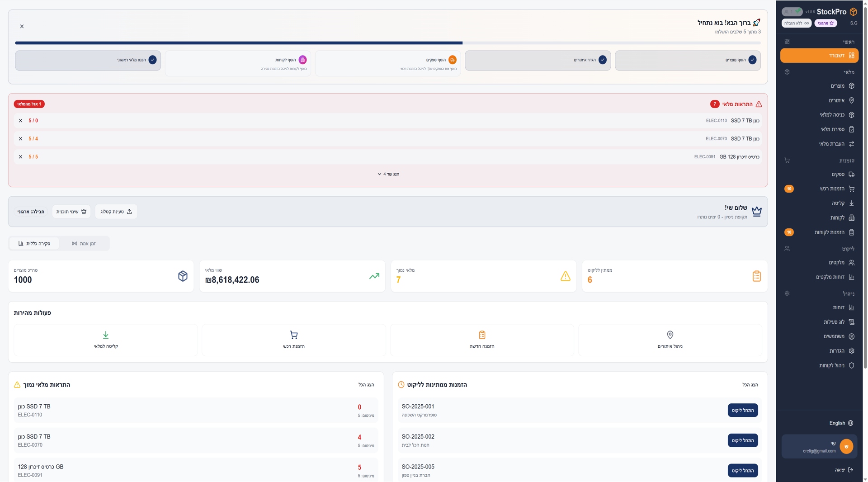The width and height of the screenshot is (868, 482).
Task: Dismiss the ELEC-0110 stock alert
Action: pyautogui.click(x=20, y=121)
